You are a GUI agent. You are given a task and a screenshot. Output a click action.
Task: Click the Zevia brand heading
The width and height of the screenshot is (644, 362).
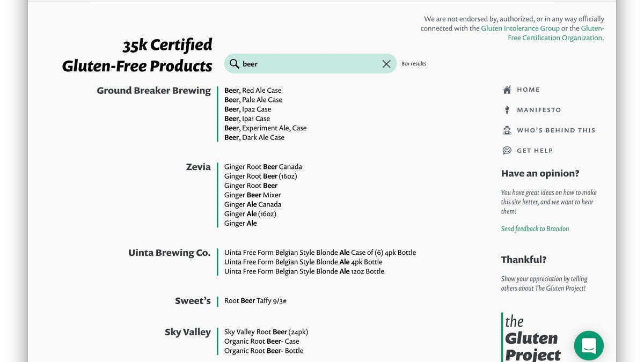coord(198,167)
